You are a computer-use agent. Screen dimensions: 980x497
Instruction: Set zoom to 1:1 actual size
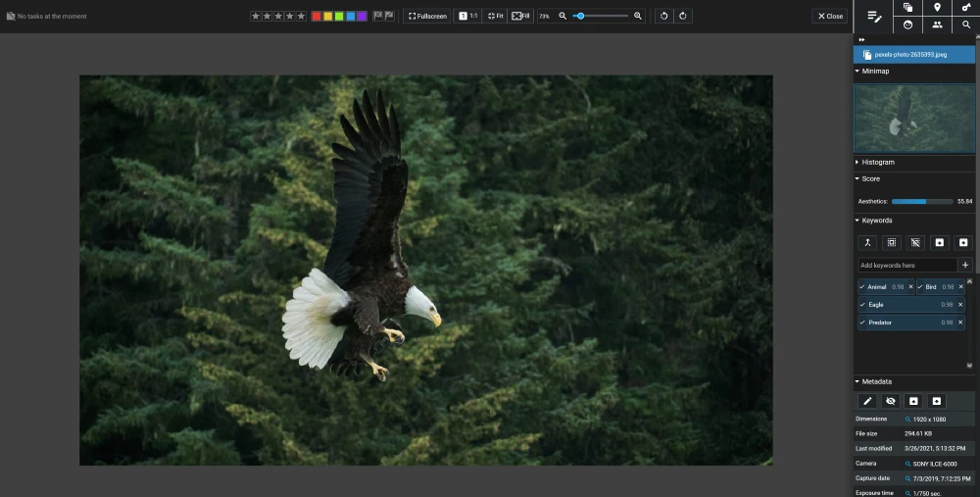pyautogui.click(x=467, y=17)
